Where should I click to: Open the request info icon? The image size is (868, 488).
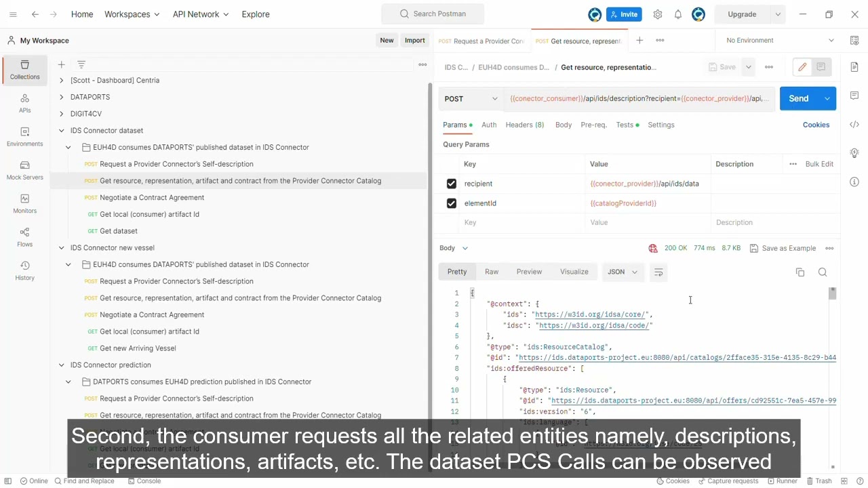pos(854,182)
